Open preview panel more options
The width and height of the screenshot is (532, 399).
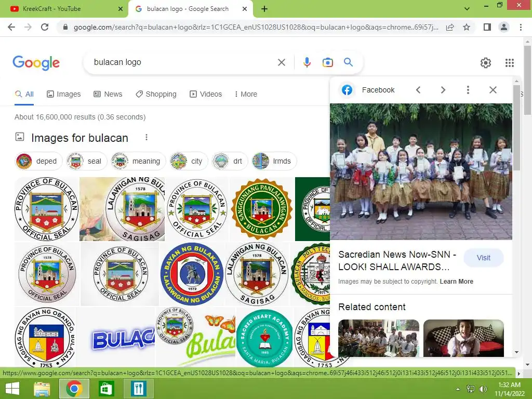[468, 90]
